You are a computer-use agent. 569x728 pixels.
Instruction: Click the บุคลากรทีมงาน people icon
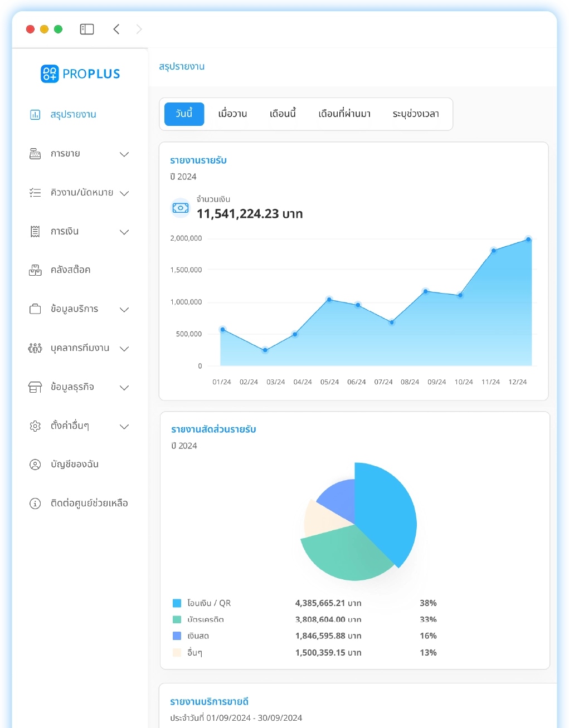tap(35, 348)
